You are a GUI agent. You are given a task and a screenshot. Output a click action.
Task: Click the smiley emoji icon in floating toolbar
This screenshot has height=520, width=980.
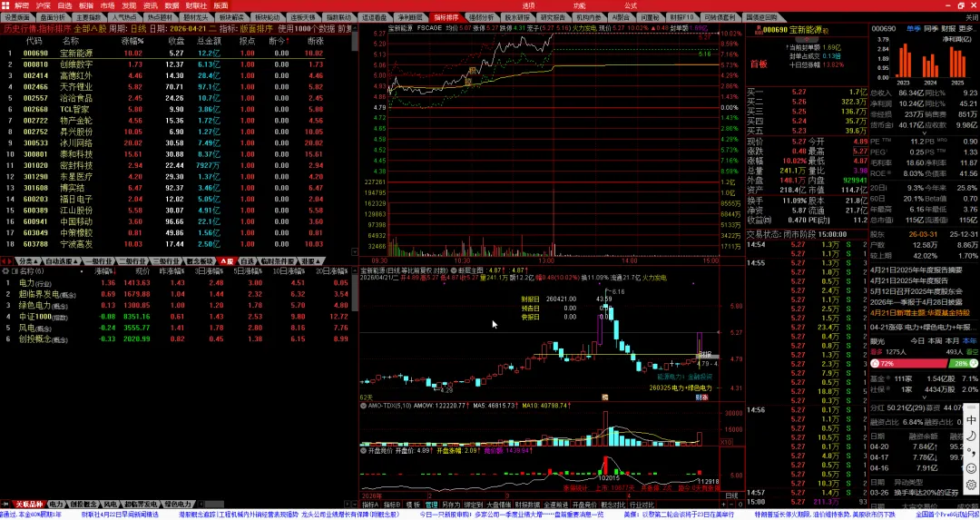(x=971, y=468)
